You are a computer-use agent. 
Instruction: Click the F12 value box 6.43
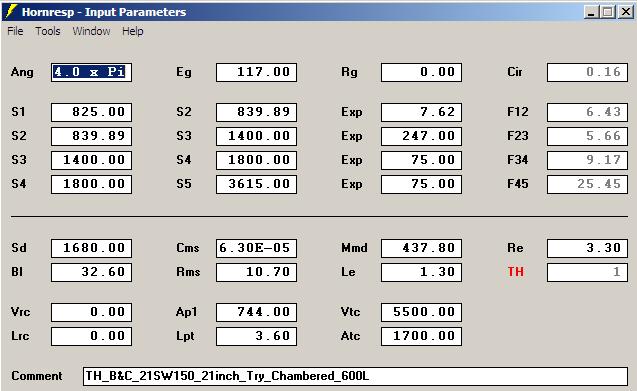pos(587,112)
